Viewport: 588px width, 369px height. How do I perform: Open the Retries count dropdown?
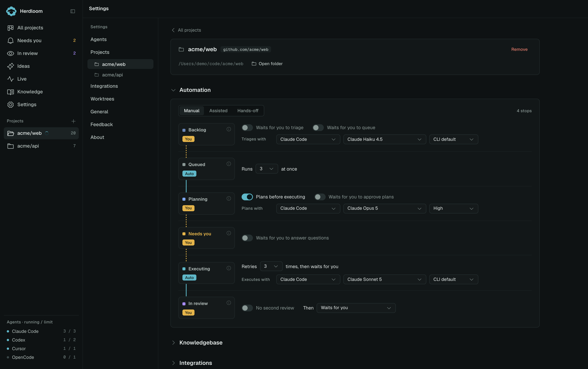(271, 266)
